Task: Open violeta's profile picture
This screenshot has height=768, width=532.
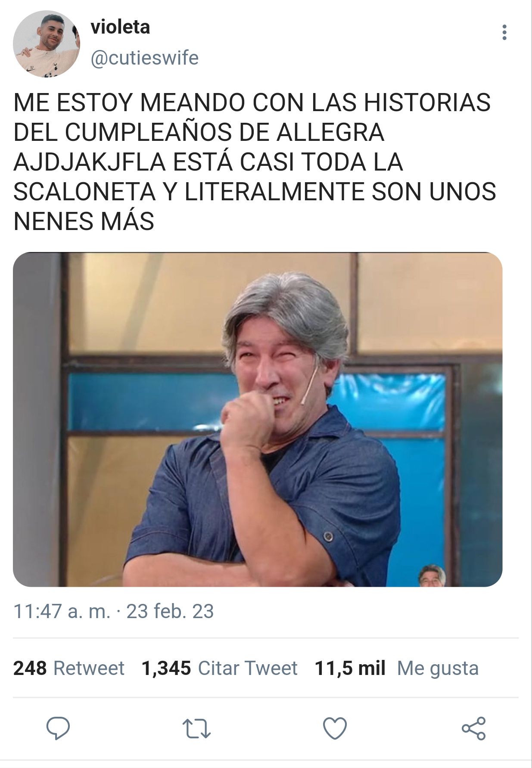Action: point(47,44)
